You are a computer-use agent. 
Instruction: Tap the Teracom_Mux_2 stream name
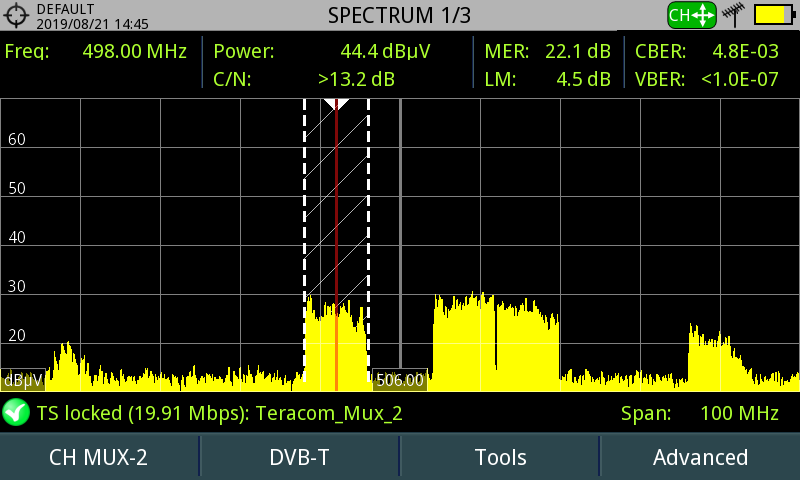[329, 413]
